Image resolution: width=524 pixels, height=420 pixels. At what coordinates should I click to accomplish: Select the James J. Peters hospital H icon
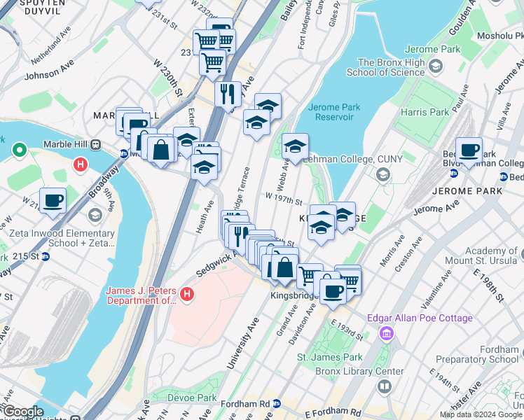[187, 295]
